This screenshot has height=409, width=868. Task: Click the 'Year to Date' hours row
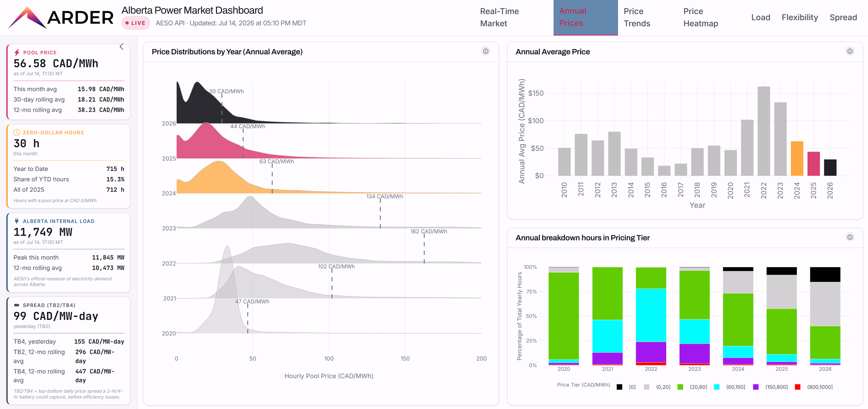coord(69,169)
